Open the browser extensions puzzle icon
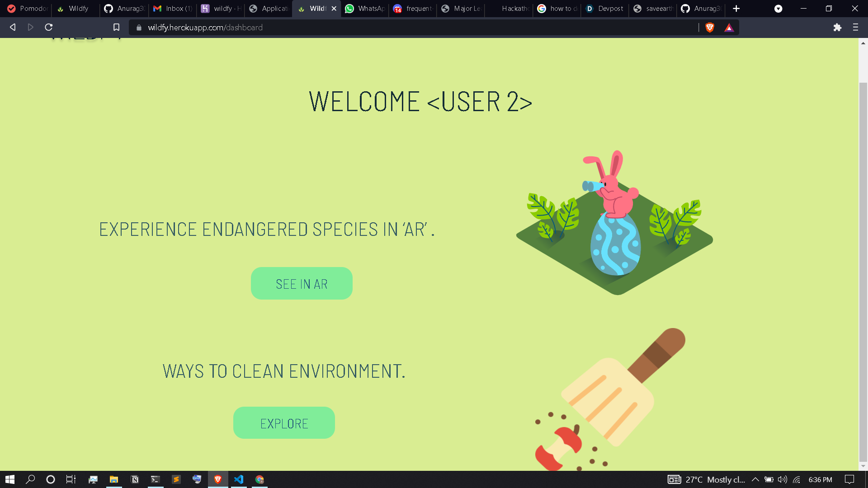Screen dimensions: 868x488 (x=837, y=28)
